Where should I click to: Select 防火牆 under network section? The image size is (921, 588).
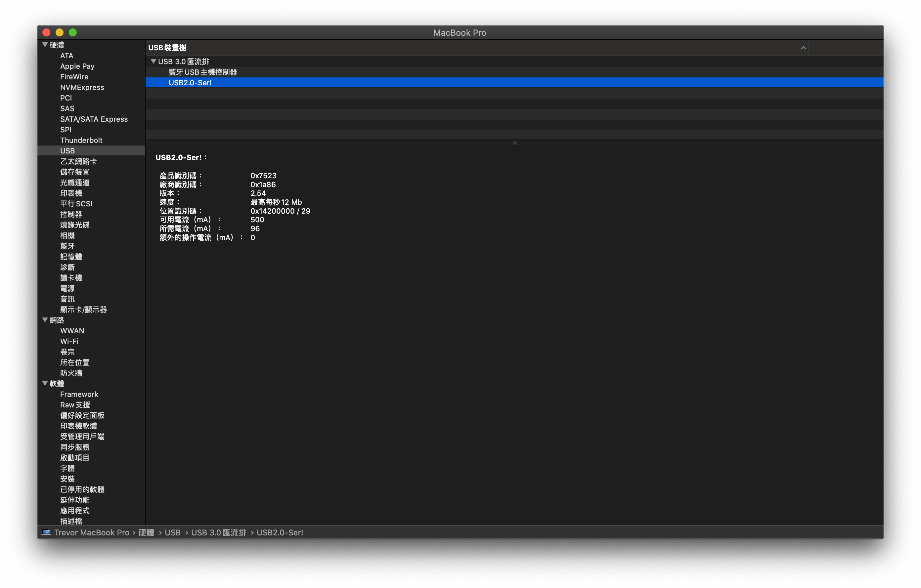(71, 373)
